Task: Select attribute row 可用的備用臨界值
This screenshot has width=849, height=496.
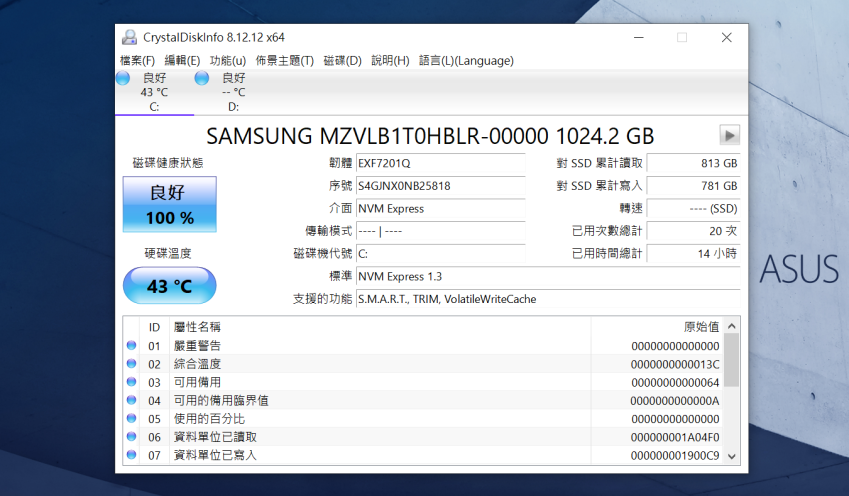Action: [x=423, y=400]
